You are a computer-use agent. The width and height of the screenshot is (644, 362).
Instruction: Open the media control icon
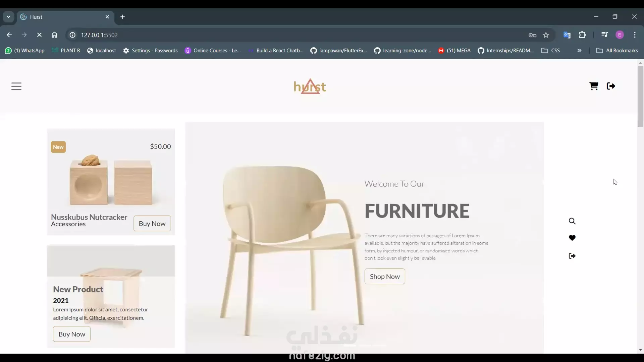605,35
